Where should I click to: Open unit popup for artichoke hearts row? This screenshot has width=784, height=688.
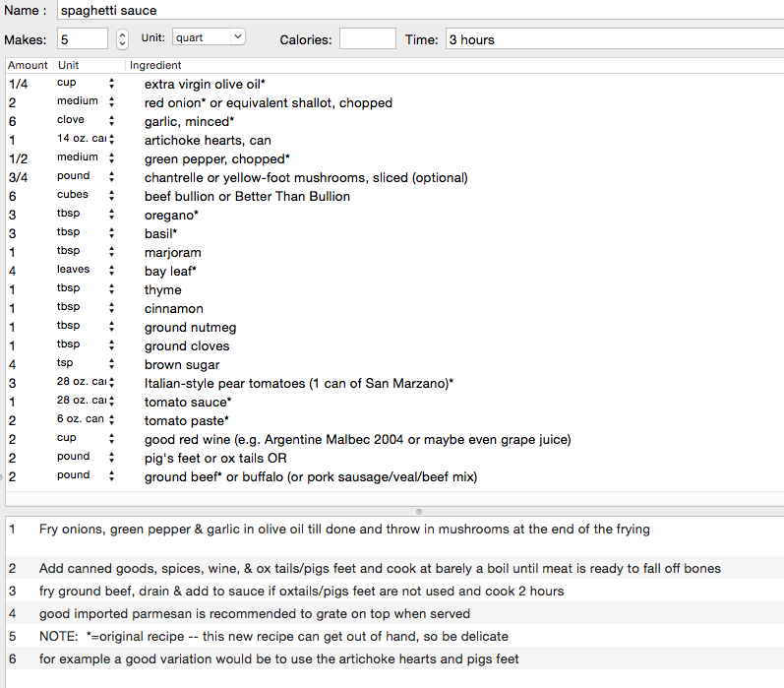pos(111,140)
